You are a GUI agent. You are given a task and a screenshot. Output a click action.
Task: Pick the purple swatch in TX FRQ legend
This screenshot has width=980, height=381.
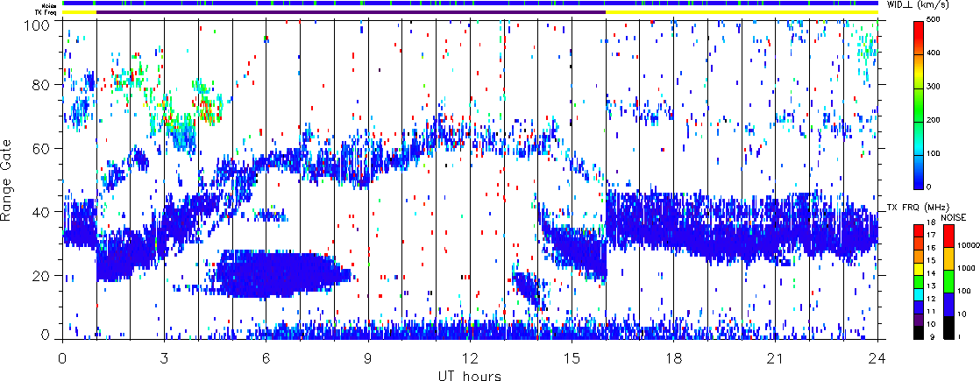pyautogui.click(x=919, y=321)
